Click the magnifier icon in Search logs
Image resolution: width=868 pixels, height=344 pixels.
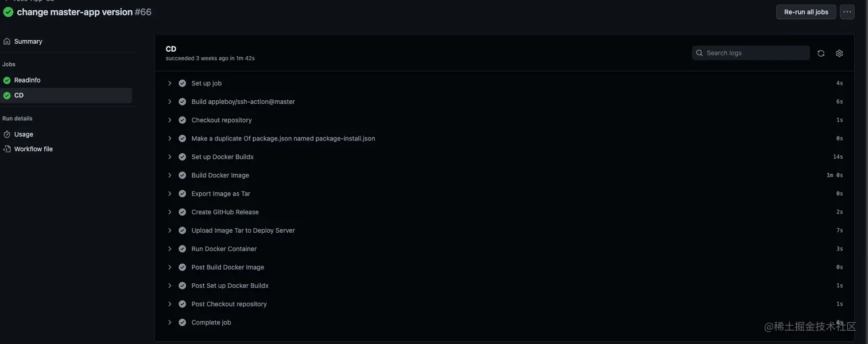point(699,53)
